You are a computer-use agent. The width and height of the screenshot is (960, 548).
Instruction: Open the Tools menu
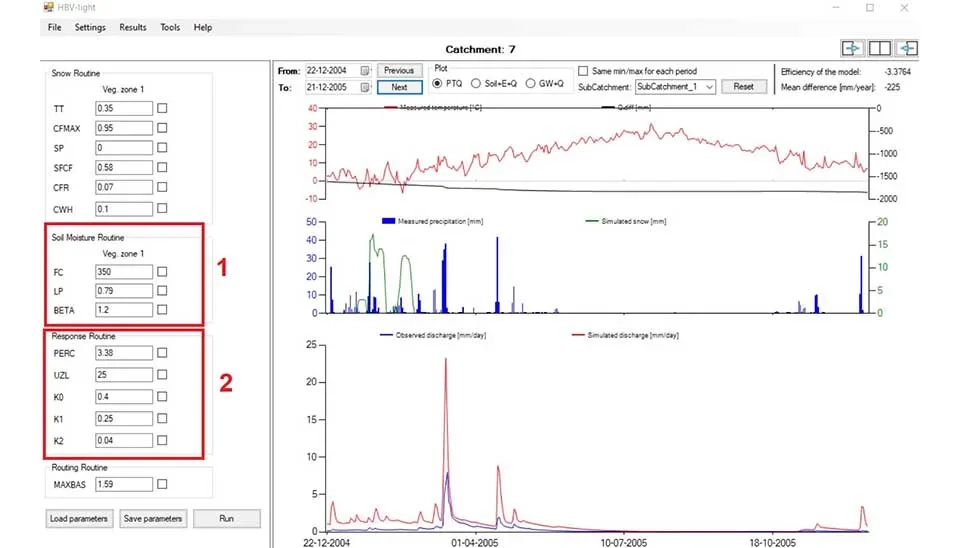pyautogui.click(x=170, y=28)
